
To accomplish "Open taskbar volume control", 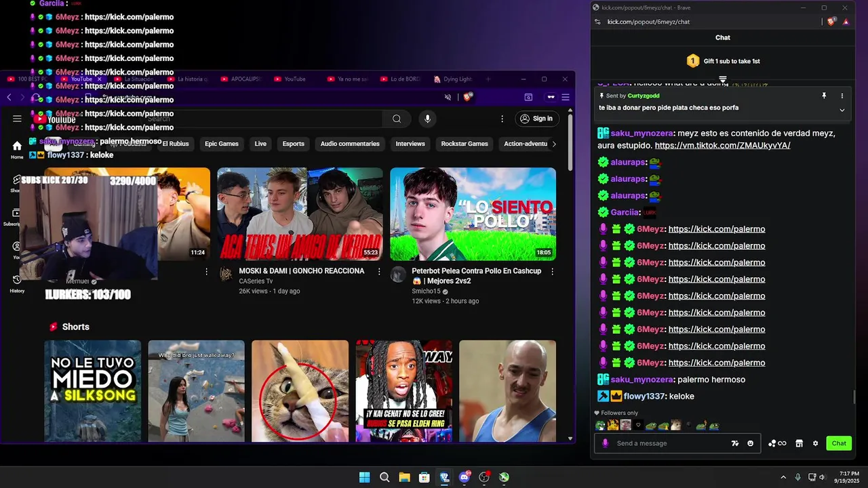I will click(x=822, y=477).
